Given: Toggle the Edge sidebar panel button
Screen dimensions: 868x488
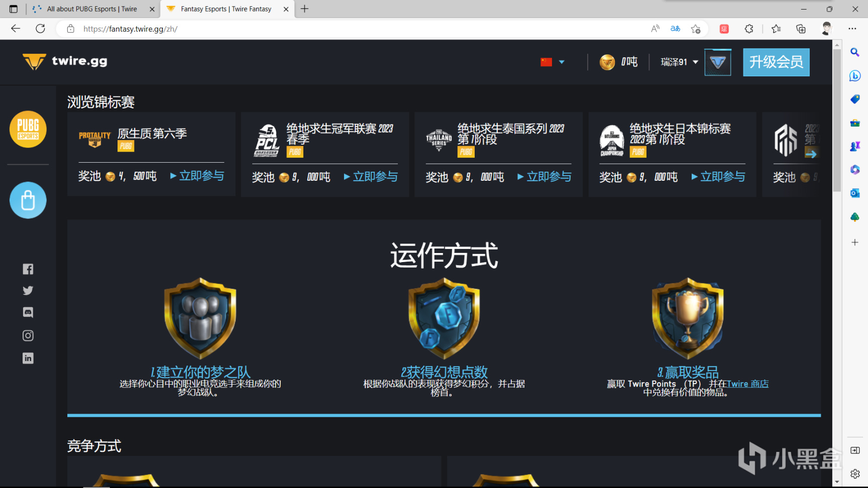Looking at the screenshot, I should (x=855, y=450).
